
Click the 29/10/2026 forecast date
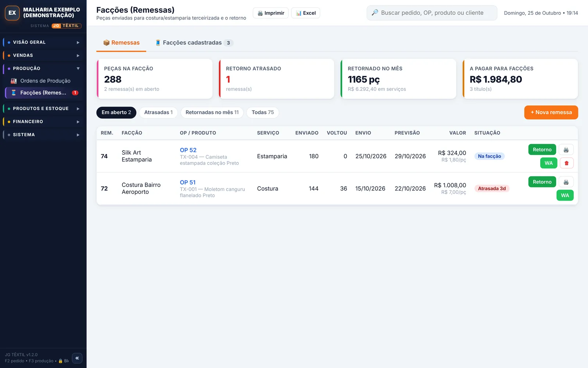click(410, 156)
